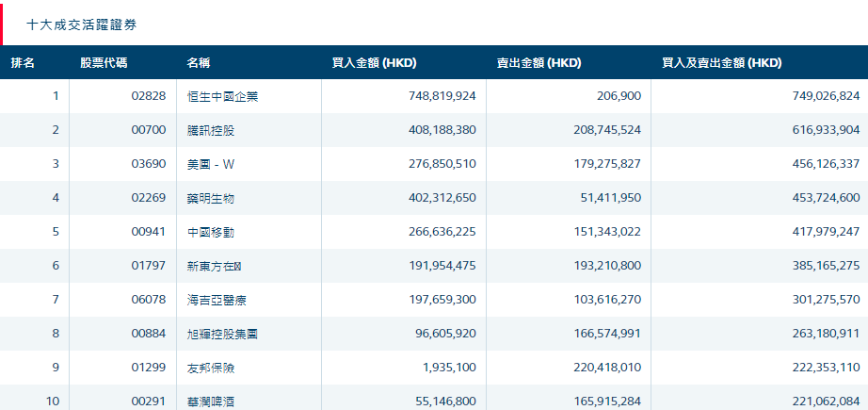This screenshot has width=868, height=410.
Task: Click total amount 453,724,600
Action: (827, 198)
